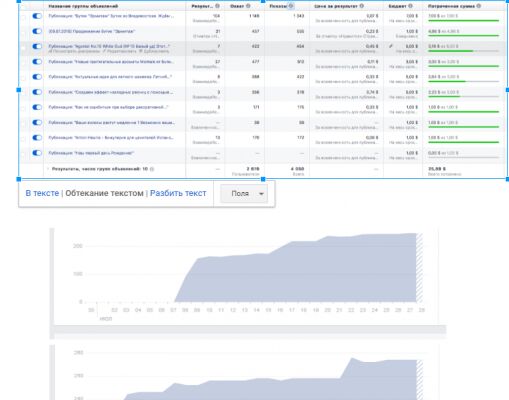The width and height of the screenshot is (509, 400).
Task: Click the 'Показы' column header text
Action: coord(278,6)
